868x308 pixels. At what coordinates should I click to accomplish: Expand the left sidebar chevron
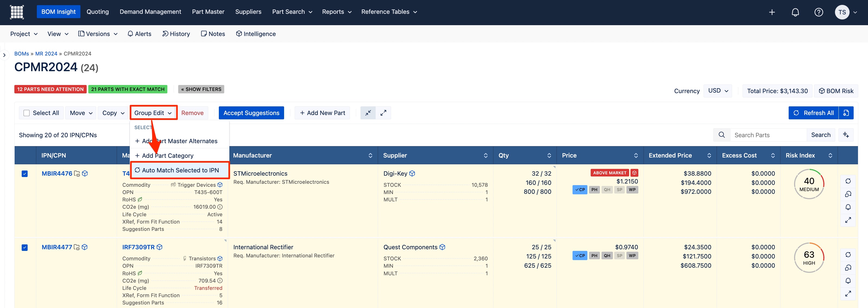pos(4,55)
